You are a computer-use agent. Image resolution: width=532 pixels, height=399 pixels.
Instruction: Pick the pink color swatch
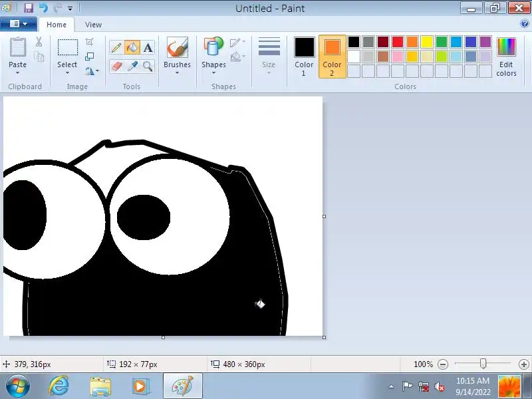[x=398, y=57]
